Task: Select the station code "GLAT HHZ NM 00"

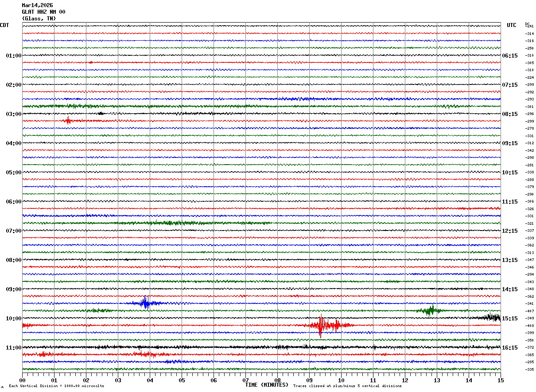Action: pos(43,12)
